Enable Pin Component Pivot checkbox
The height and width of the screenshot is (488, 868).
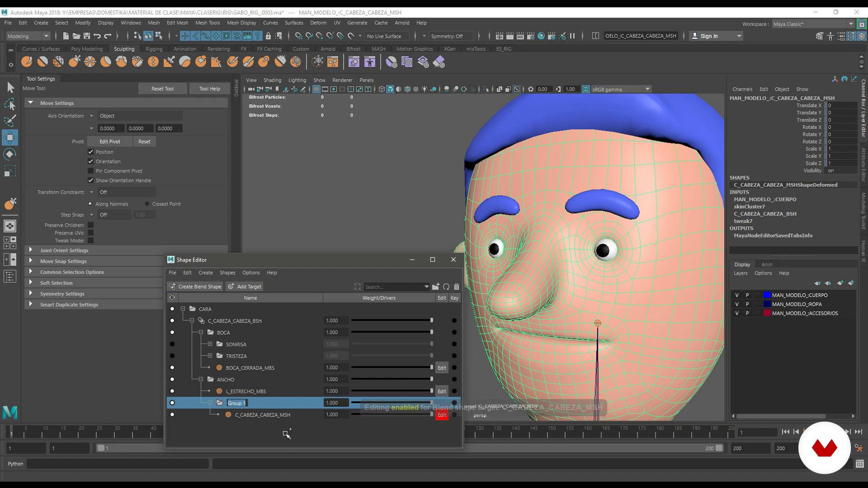coord(90,171)
